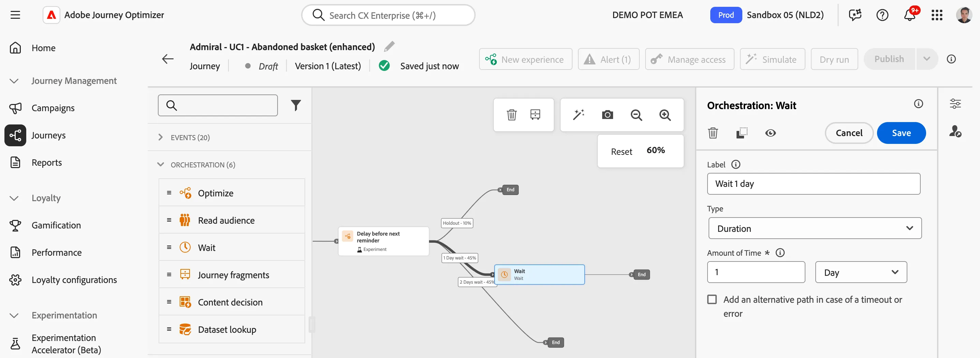Viewport: 980px width, 358px height.
Task: Open notifications bell with 9+ badge
Action: click(910, 14)
